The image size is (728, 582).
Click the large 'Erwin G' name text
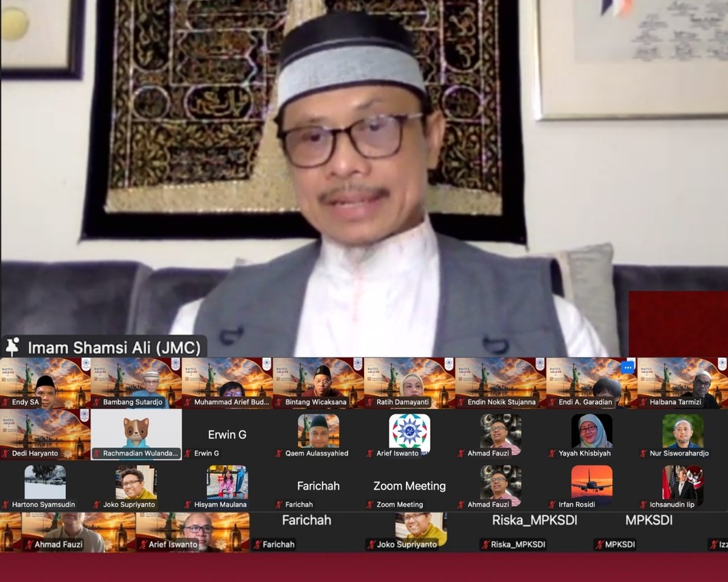coord(227,435)
